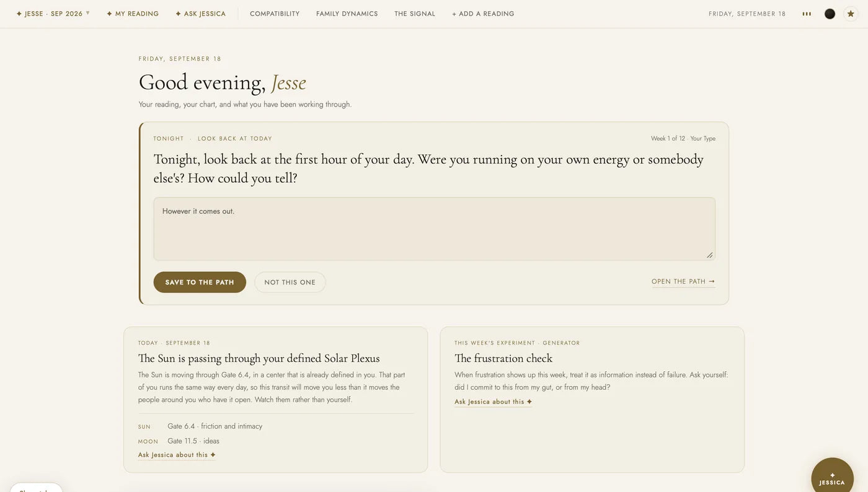Image resolution: width=868 pixels, height=492 pixels.
Task: Open the floating Jessica chat button
Action: 832,478
